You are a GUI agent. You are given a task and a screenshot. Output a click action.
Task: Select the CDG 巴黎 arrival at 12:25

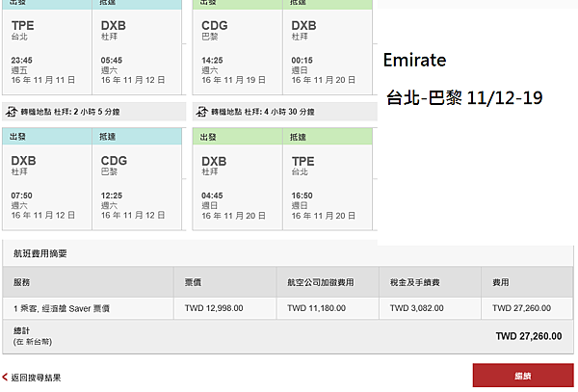click(137, 187)
